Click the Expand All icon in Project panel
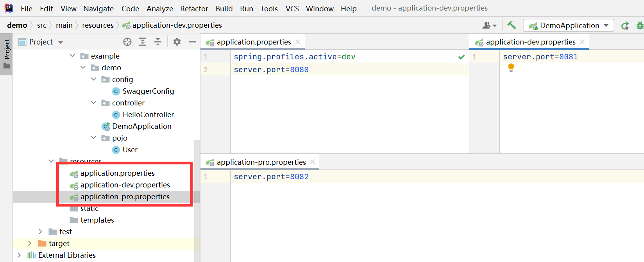Viewport: 644px width, 262px height. [x=143, y=42]
